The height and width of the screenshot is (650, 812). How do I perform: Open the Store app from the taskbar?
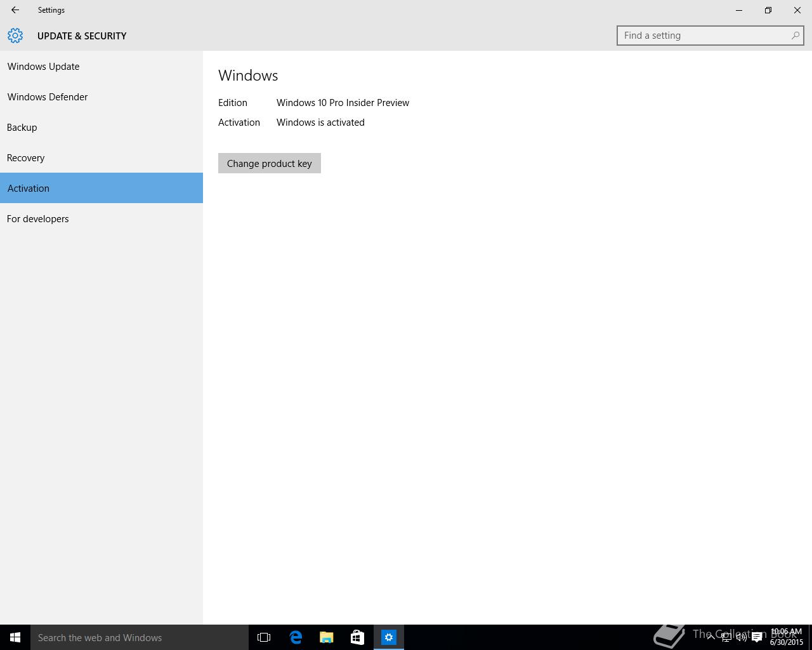[x=357, y=637]
